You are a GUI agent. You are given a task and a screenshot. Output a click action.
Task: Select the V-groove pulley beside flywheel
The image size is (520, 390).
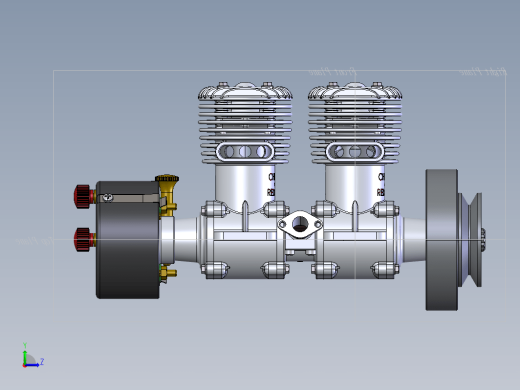(x=470, y=240)
